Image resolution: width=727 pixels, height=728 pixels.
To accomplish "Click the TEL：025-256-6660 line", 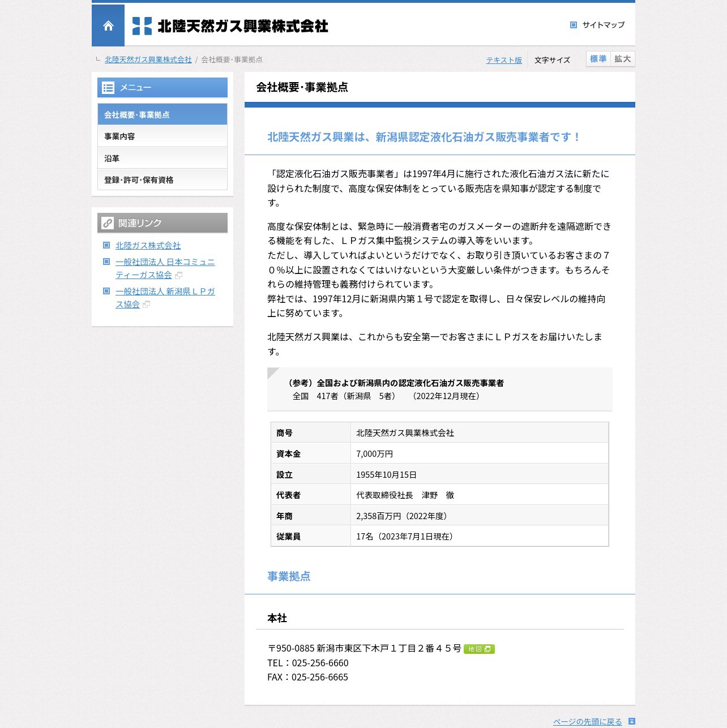I will [308, 663].
